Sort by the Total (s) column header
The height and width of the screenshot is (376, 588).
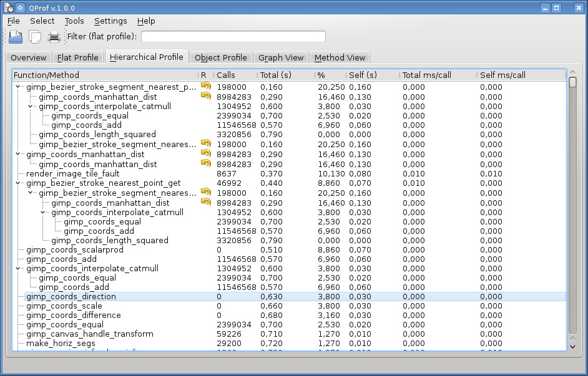click(x=286, y=75)
